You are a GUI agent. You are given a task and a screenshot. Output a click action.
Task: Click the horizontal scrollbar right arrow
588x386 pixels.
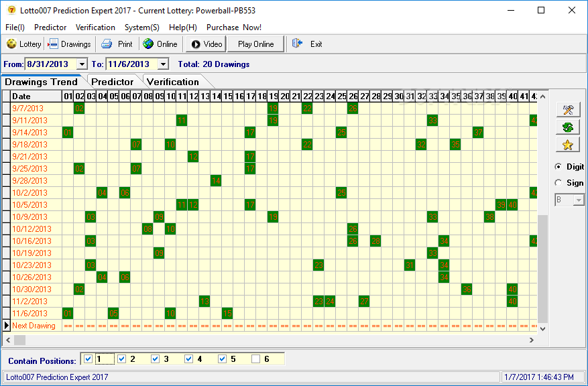pyautogui.click(x=532, y=340)
